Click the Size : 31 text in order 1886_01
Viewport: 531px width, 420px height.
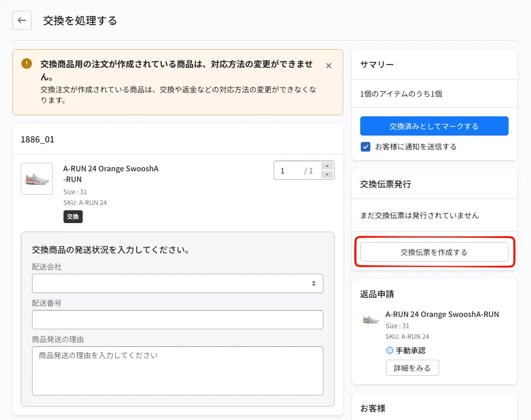[x=75, y=192]
